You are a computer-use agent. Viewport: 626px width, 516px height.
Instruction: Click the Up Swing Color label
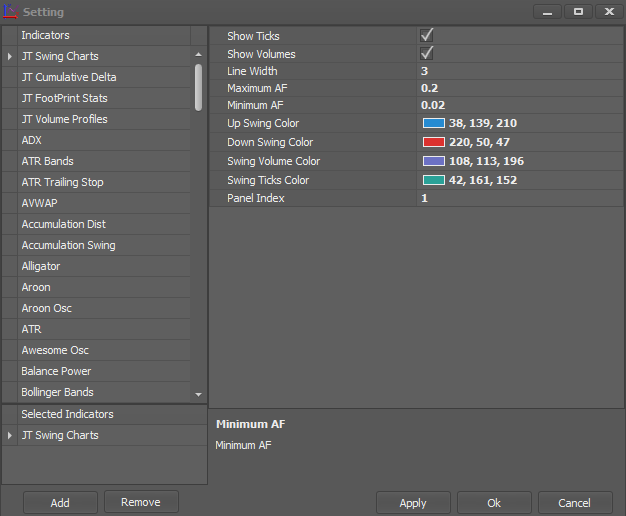click(263, 123)
